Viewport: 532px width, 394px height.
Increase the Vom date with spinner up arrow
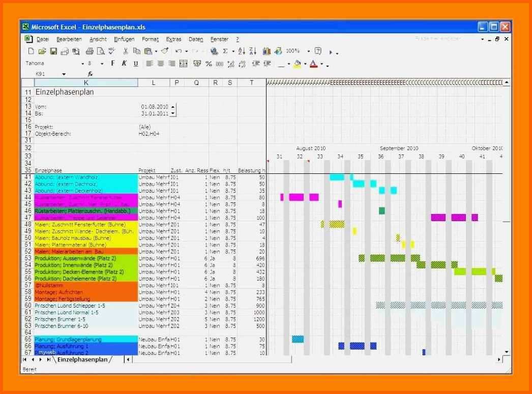click(173, 107)
